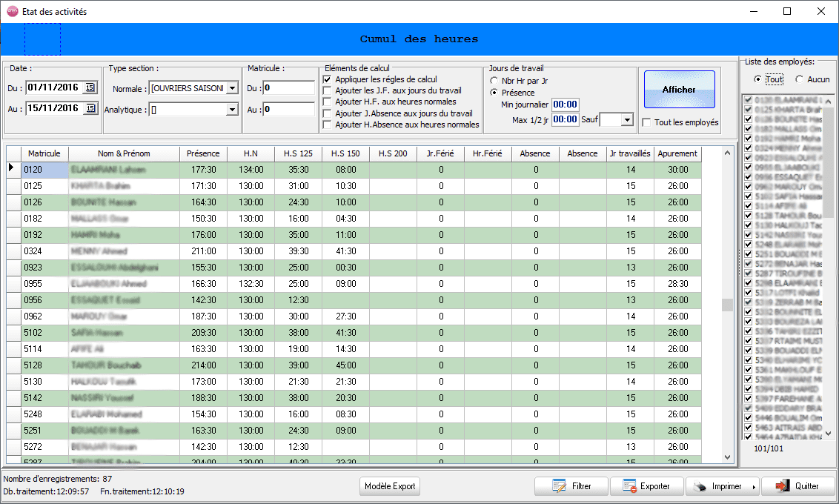Click the 'Jr travaillés' column header
This screenshot has height=504, width=839.
[630, 153]
